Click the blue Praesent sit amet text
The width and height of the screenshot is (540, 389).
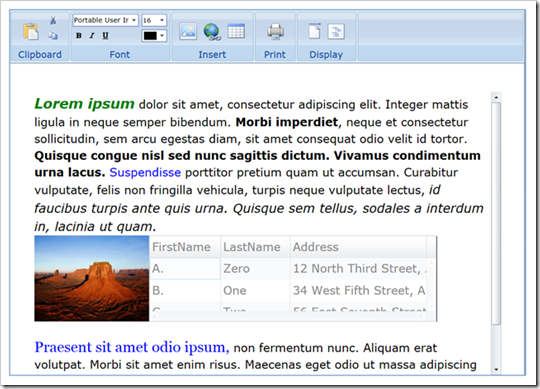[x=132, y=347]
